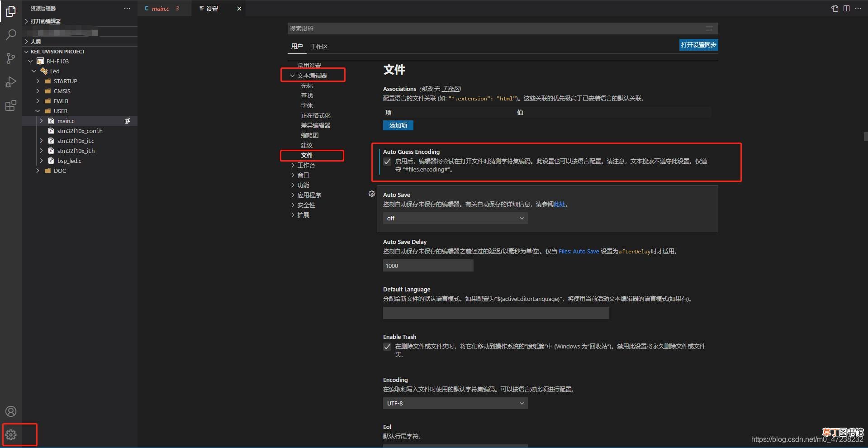Image resolution: width=868 pixels, height=448 pixels.
Task: Select 查找 in settings tree
Action: click(307, 95)
